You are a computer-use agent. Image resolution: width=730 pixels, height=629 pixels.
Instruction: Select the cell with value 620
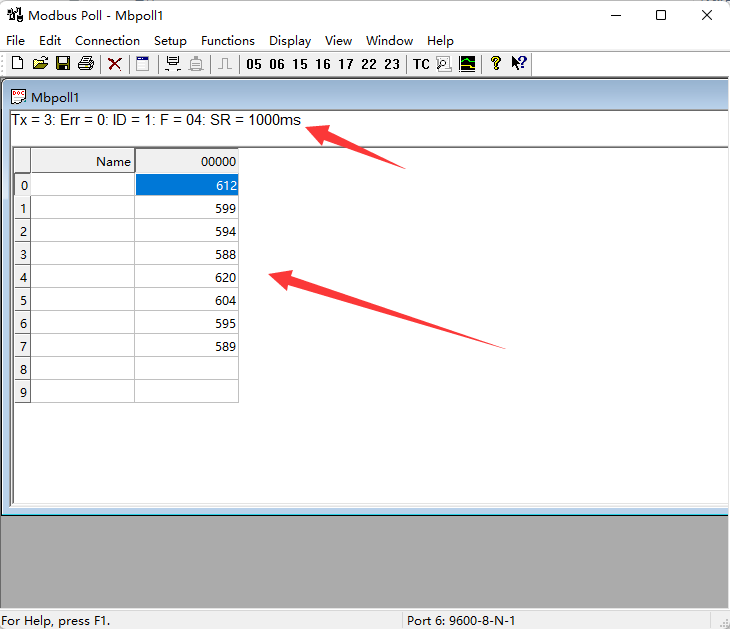pos(187,277)
